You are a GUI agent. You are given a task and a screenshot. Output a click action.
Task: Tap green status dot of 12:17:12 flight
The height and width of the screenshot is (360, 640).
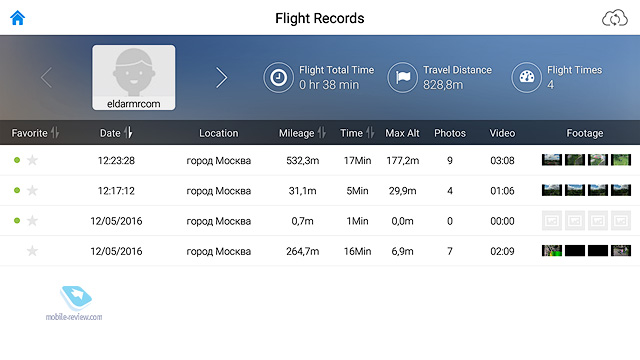coord(17,190)
